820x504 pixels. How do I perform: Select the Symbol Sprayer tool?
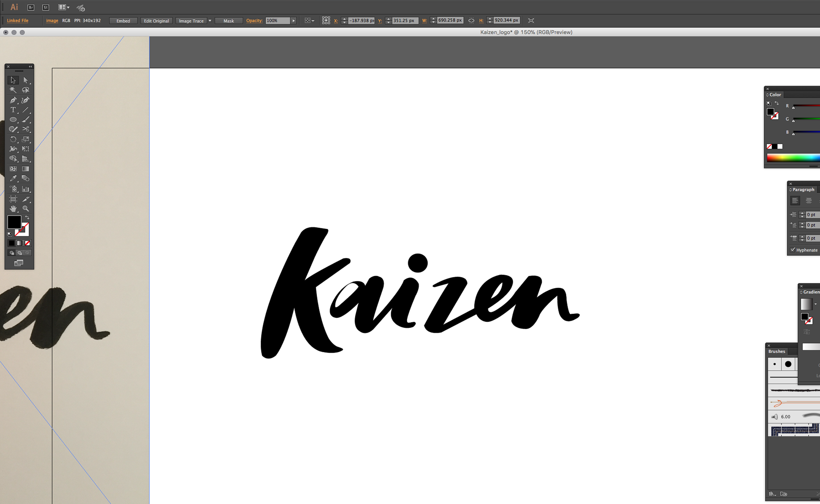point(13,189)
